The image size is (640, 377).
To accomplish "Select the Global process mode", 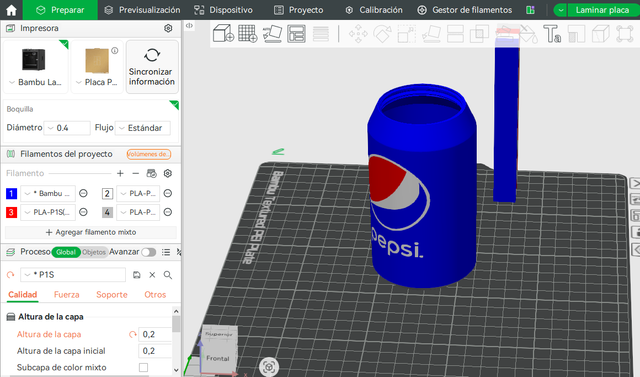I will pyautogui.click(x=66, y=252).
